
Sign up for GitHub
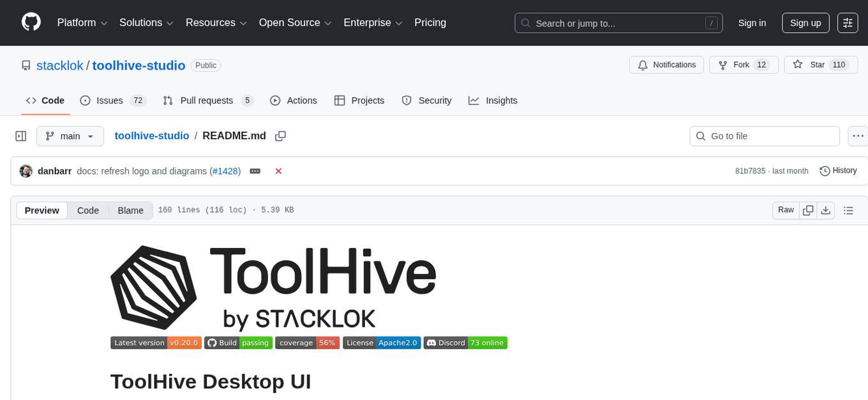point(805,22)
